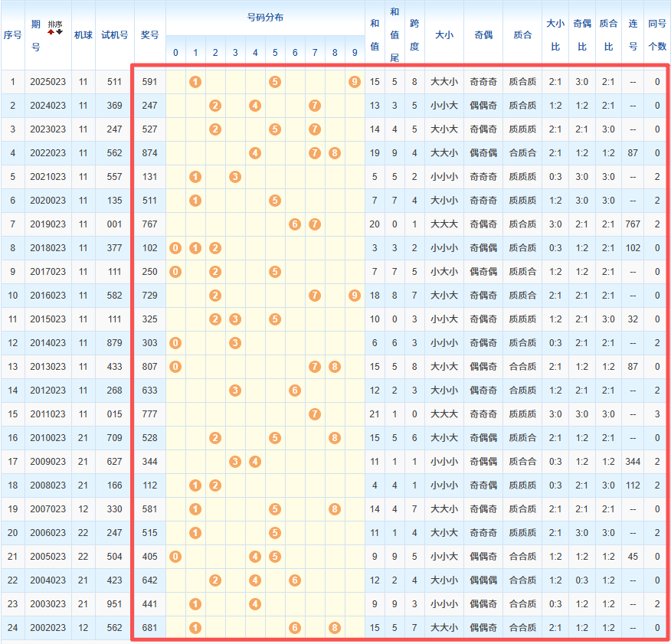Click the digit 5 sub-column header

pos(275,53)
